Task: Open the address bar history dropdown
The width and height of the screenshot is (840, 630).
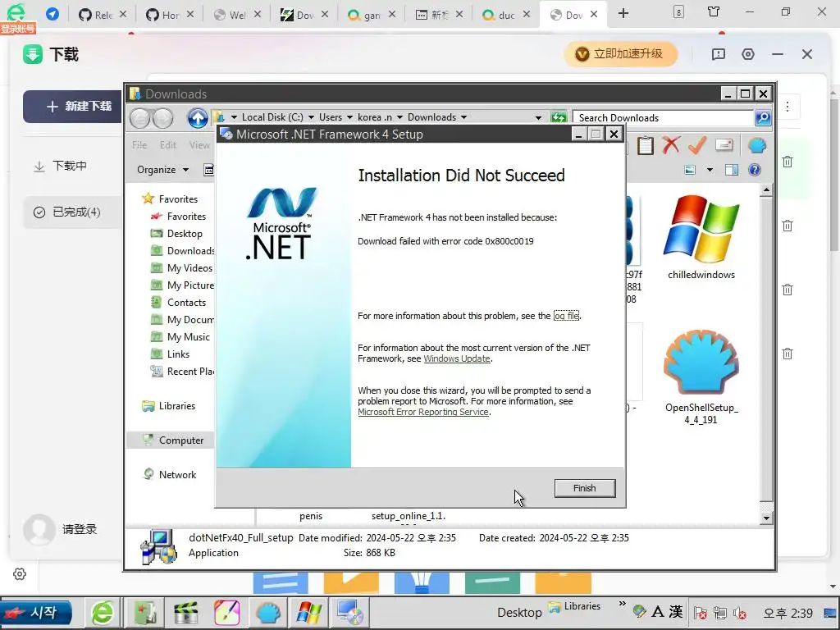Action: [x=538, y=118]
